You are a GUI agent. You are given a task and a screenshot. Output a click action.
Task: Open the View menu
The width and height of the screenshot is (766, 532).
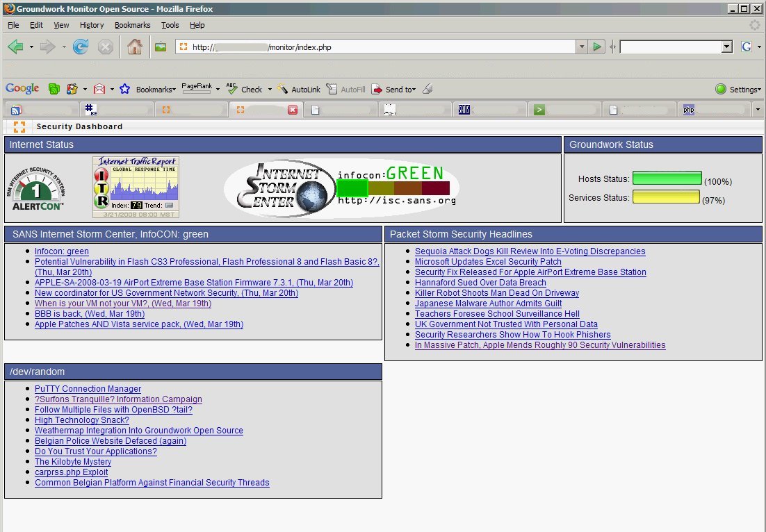[61, 25]
